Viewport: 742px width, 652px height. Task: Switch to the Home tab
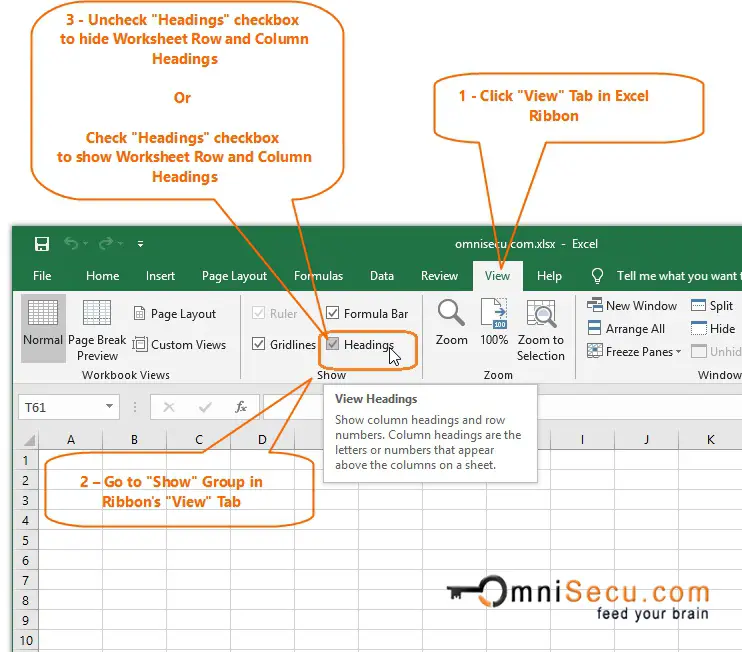103,276
